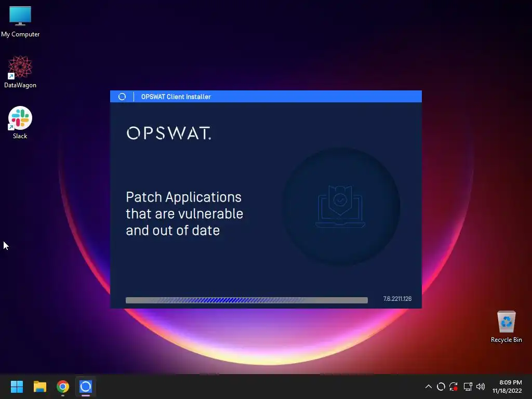Click the "Patch Applications that are vulnerable" headline
The image size is (532, 399).
click(x=184, y=214)
